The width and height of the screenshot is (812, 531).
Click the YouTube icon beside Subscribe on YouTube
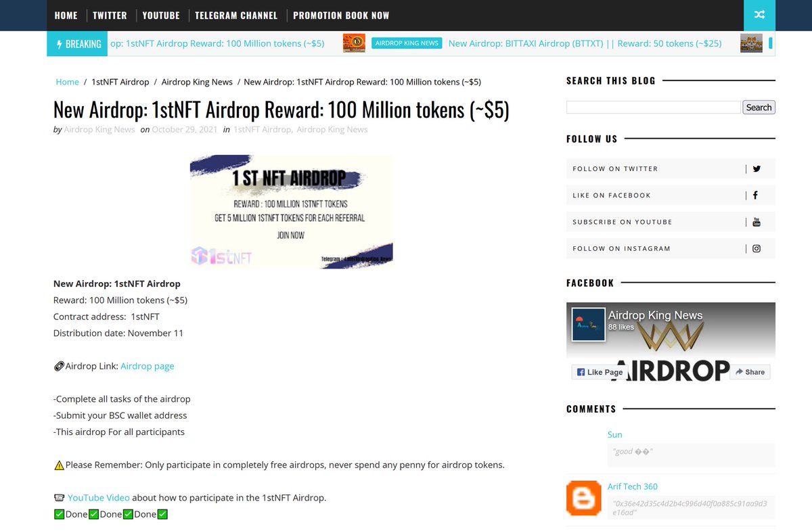click(x=756, y=221)
